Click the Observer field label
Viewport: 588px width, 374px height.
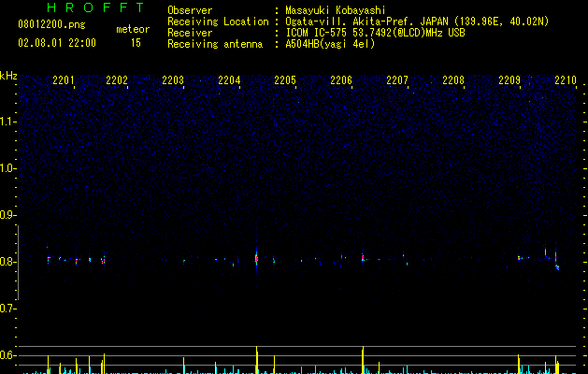pyautogui.click(x=190, y=10)
